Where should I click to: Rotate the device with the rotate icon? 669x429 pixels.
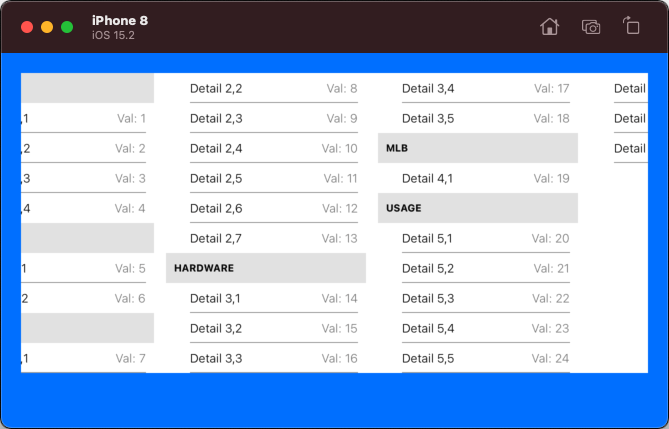[x=631, y=26]
